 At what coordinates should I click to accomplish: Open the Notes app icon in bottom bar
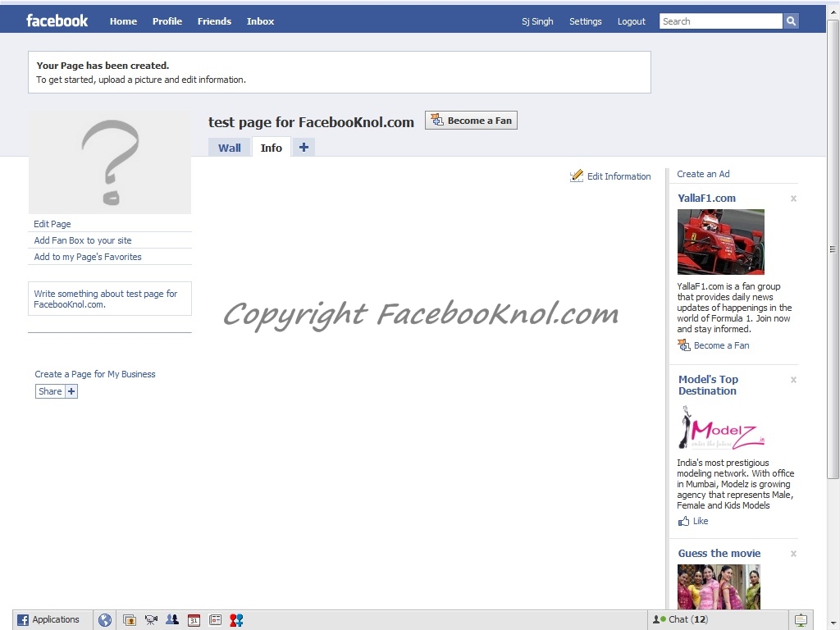(x=216, y=620)
